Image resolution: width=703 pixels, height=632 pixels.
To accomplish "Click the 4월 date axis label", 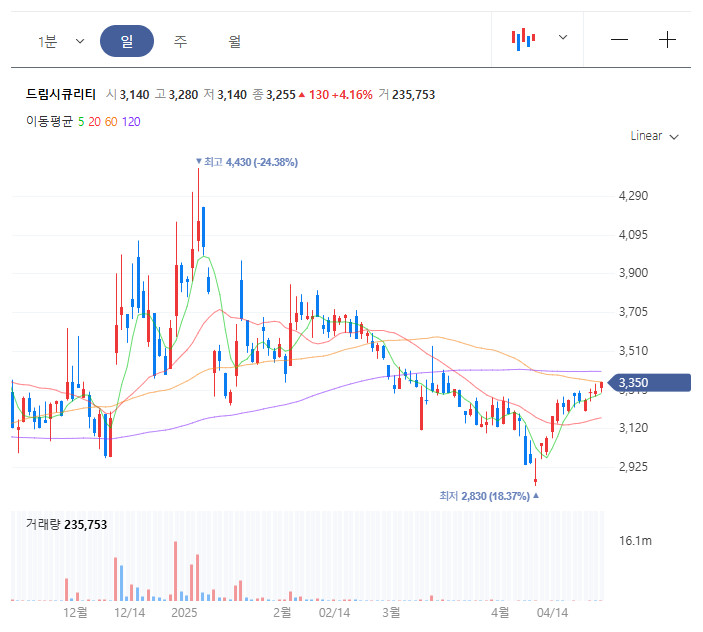I will coord(500,612).
